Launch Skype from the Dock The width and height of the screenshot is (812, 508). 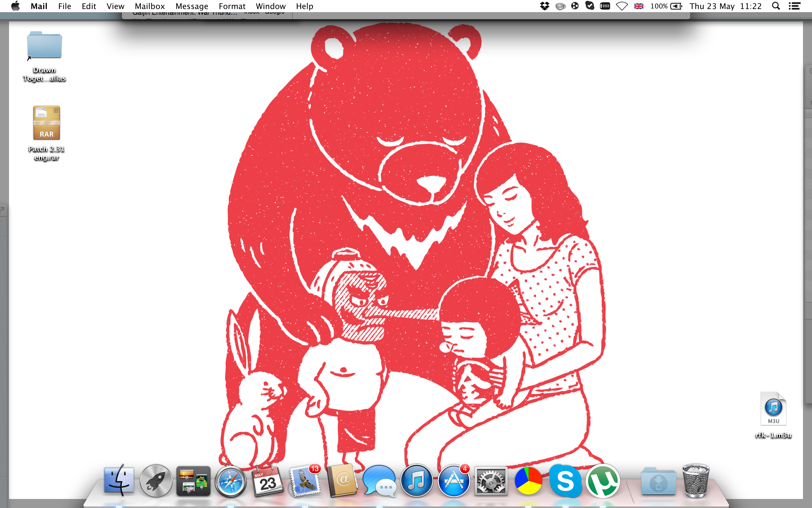pyautogui.click(x=565, y=481)
